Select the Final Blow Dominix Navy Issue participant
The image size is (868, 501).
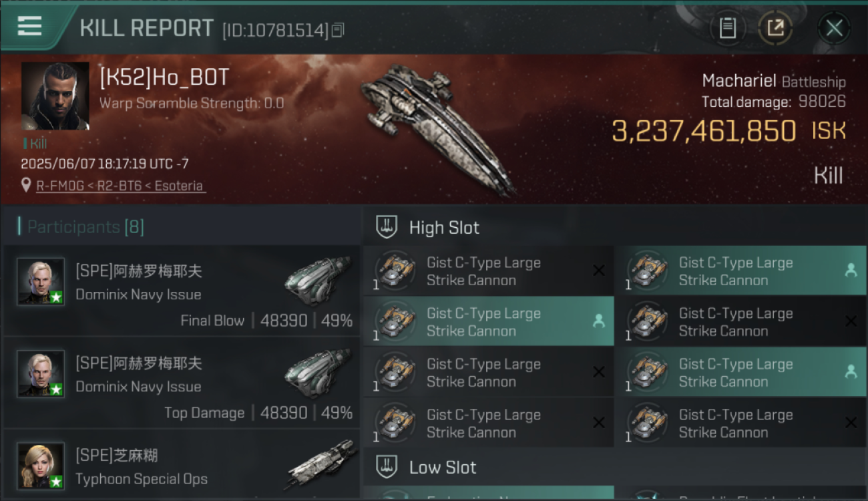[x=182, y=291]
